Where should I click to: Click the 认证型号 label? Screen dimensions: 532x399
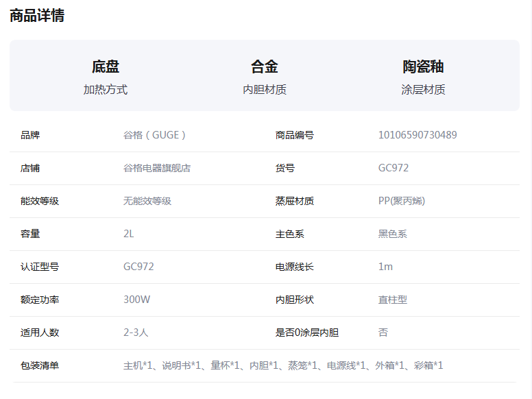40,267
